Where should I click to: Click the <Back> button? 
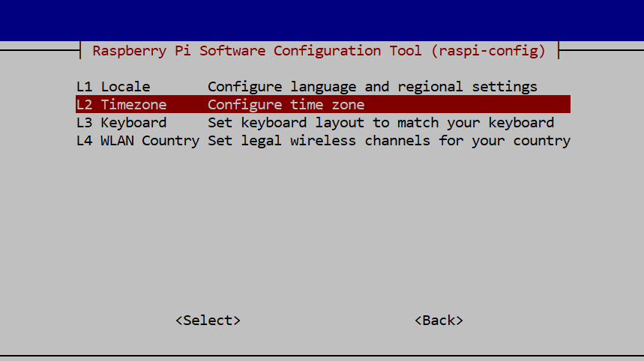tap(439, 321)
